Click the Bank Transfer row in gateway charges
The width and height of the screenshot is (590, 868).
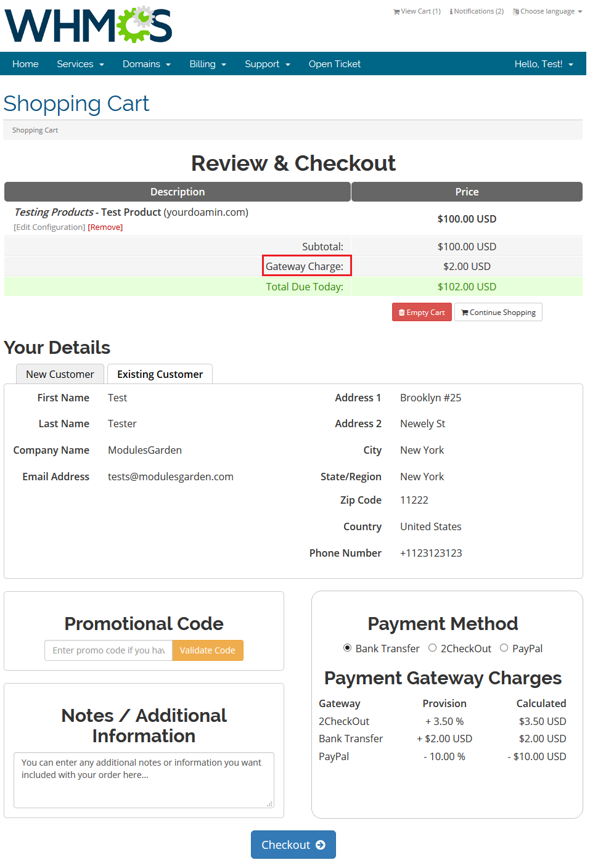point(443,739)
